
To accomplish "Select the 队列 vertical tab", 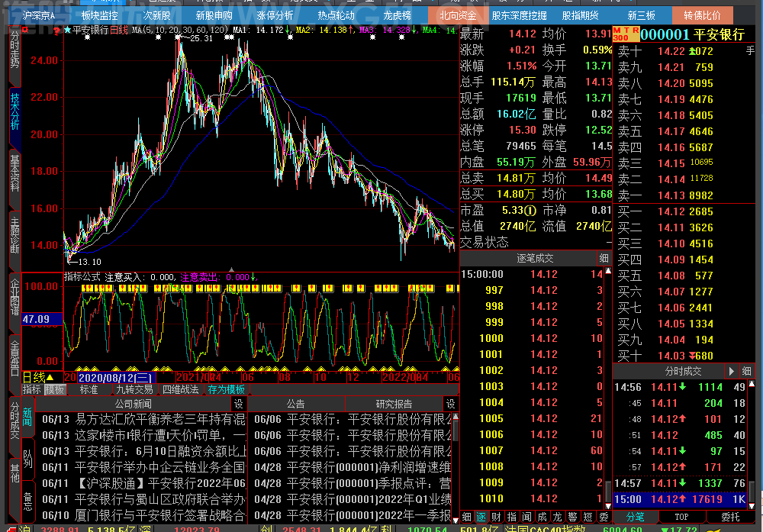I will click(27, 459).
